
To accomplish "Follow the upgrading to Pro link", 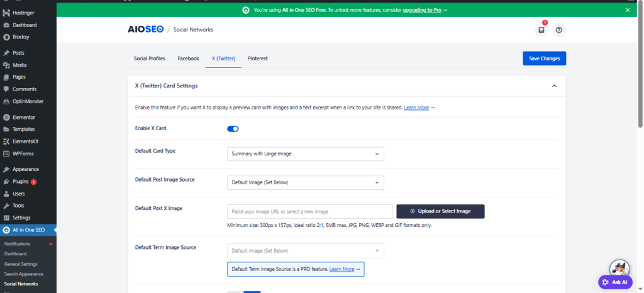I will click(422, 10).
